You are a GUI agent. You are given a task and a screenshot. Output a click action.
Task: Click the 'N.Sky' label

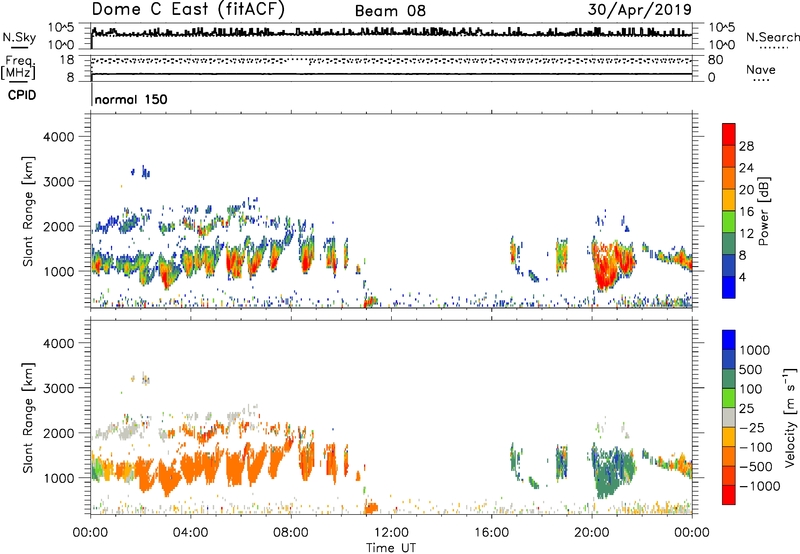tap(19, 37)
